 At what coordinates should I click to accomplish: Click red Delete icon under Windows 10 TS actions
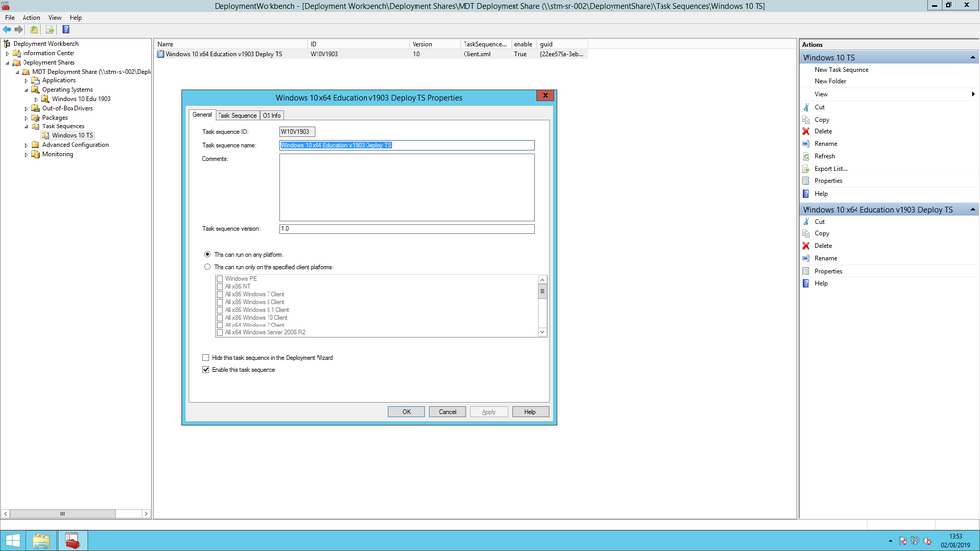pyautogui.click(x=807, y=131)
